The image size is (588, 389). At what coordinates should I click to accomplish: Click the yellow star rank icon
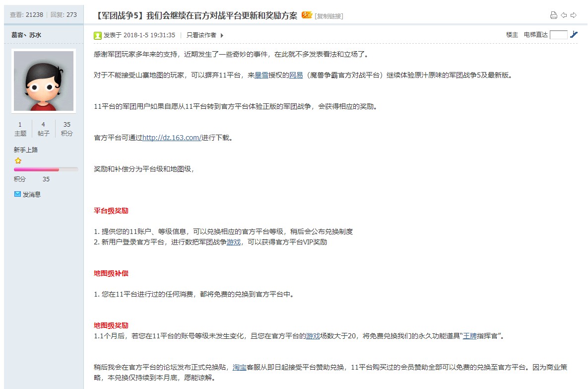[x=18, y=160]
